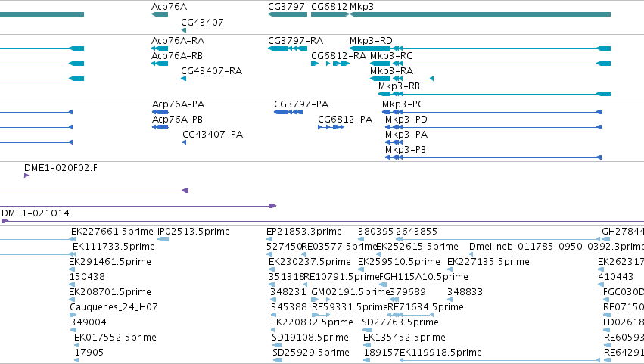Screen dimensions: 644x364
Task: Select EST EK111733.5prime label
Action: (x=114, y=247)
